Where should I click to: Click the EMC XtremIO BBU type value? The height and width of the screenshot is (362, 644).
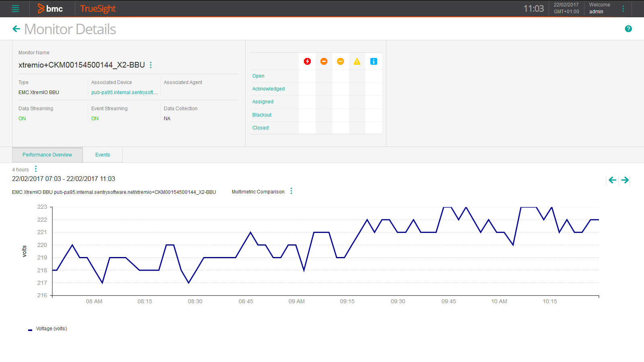[x=39, y=93]
